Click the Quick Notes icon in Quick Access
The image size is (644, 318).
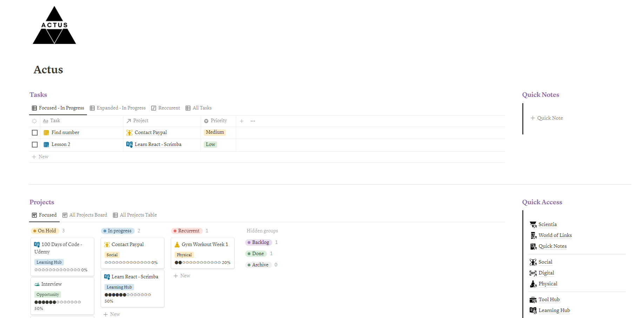coord(533,246)
